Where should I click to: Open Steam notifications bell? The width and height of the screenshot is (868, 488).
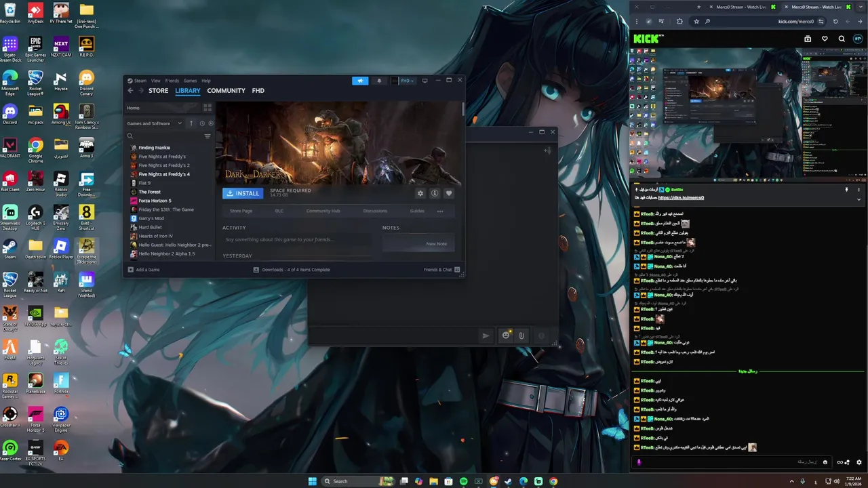tap(379, 81)
